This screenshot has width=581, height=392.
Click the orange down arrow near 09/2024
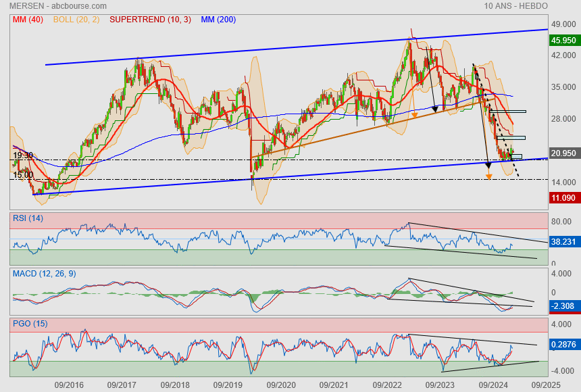[x=489, y=177]
